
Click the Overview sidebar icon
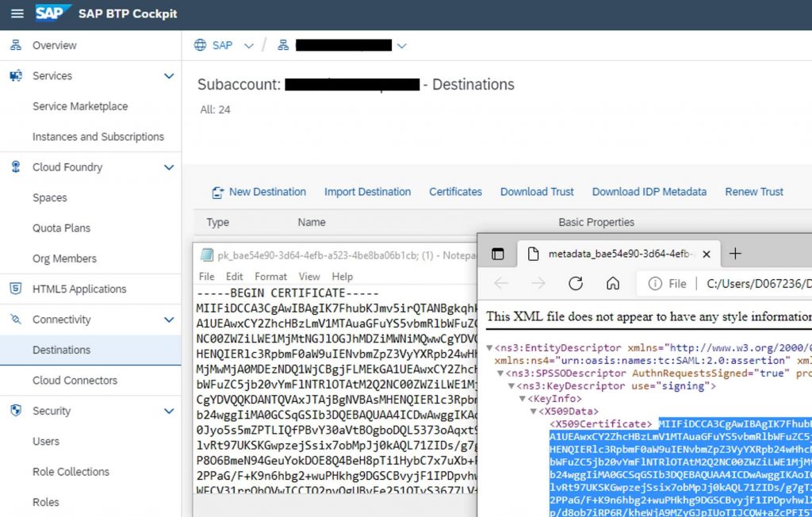(16, 45)
